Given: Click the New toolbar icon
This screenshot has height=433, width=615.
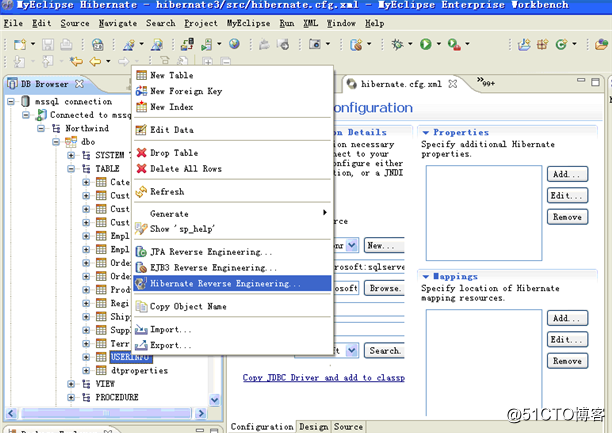Looking at the screenshot, I should (20, 44).
